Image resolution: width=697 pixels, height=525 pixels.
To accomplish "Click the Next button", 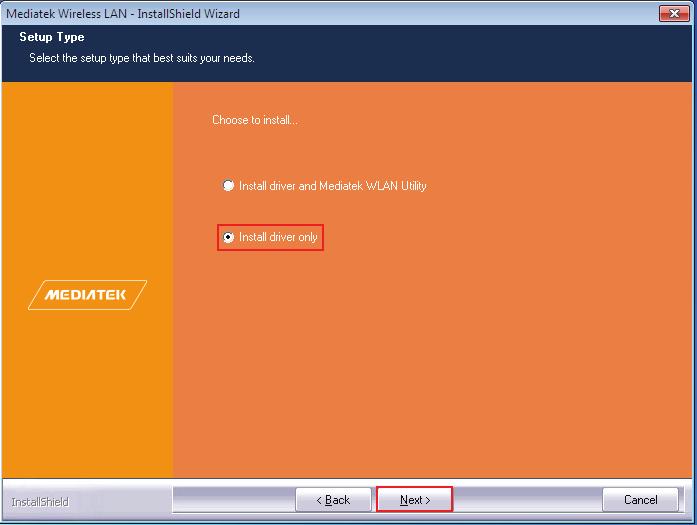I will coord(414,500).
